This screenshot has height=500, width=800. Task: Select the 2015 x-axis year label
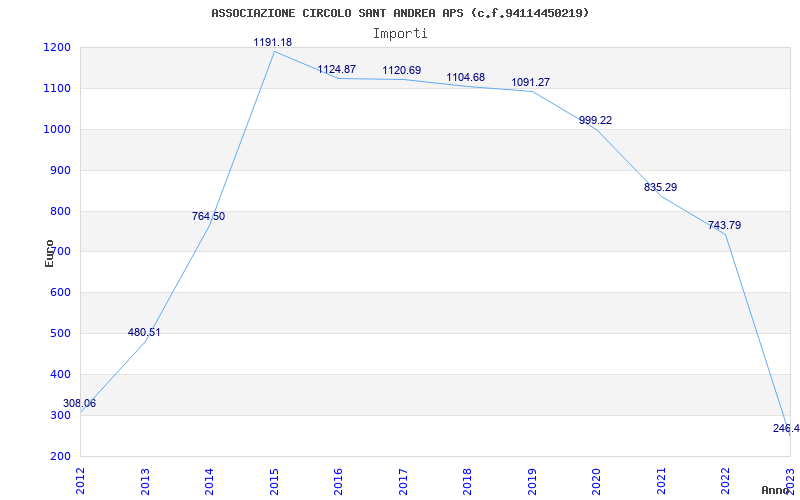pyautogui.click(x=274, y=480)
